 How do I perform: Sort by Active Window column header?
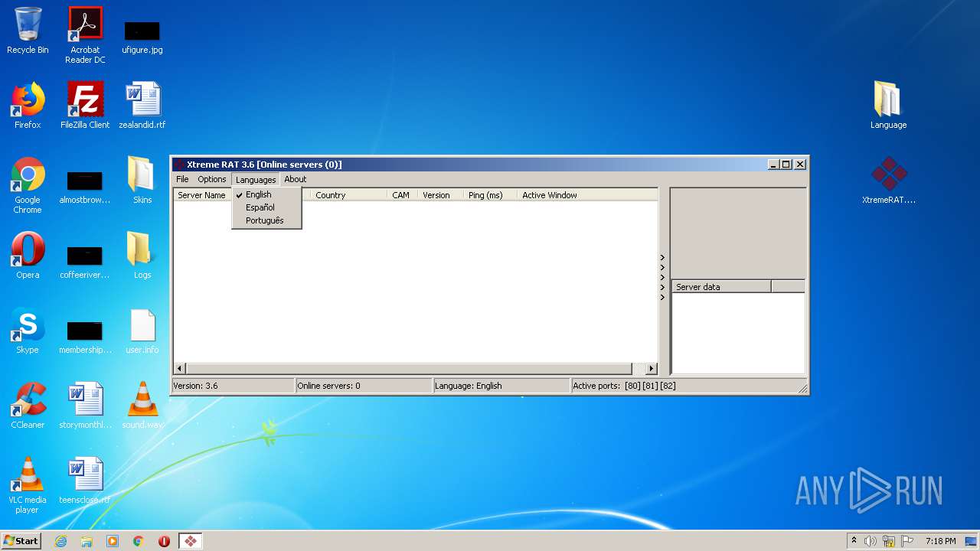coord(587,195)
